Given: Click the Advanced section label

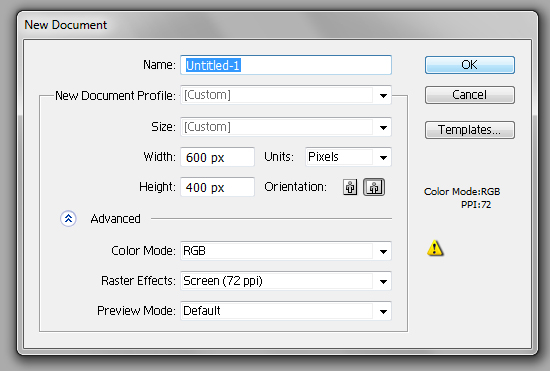Looking at the screenshot, I should pos(115,219).
